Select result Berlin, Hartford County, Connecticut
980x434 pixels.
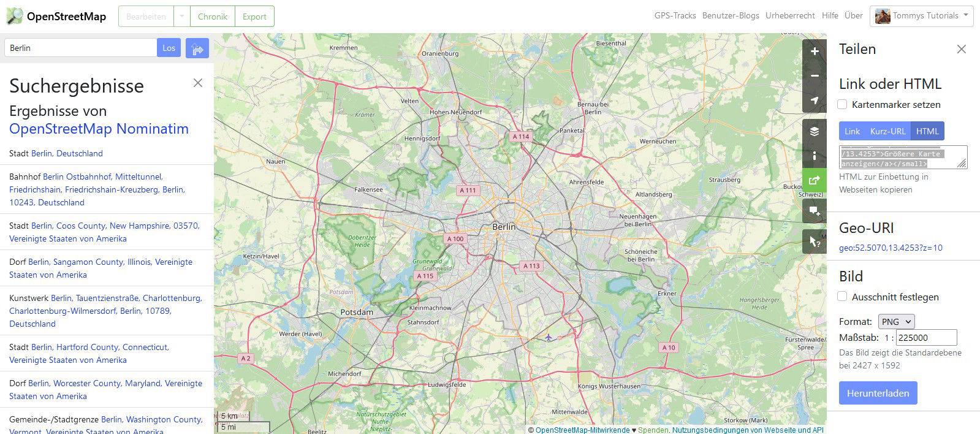[89, 354]
